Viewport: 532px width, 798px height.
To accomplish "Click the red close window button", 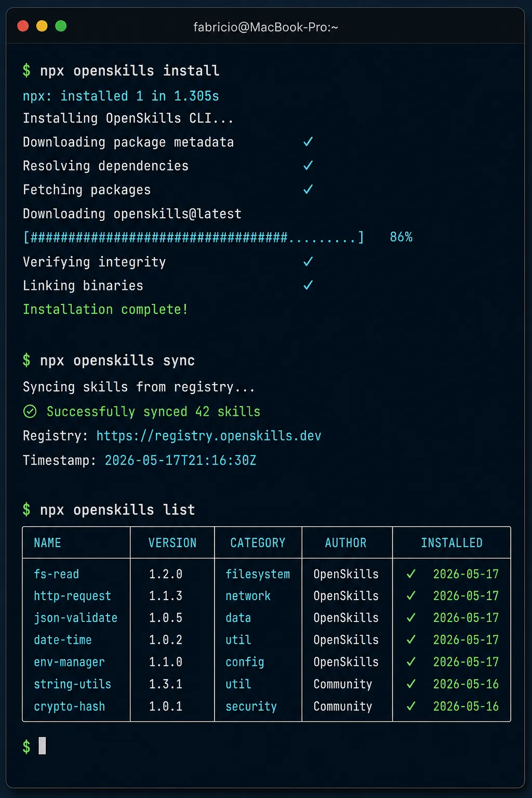I will tap(23, 26).
